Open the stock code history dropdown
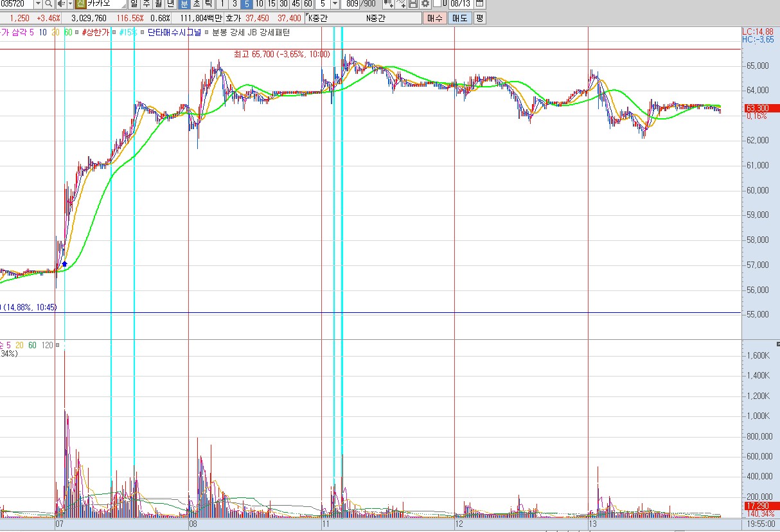The width and height of the screenshot is (780, 532). [x=38, y=4]
